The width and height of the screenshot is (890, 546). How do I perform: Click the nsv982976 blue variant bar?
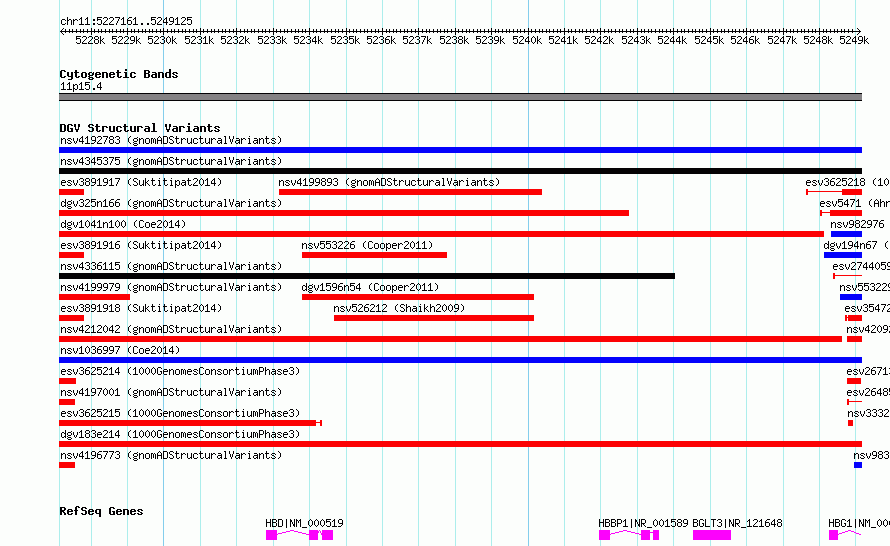click(846, 234)
